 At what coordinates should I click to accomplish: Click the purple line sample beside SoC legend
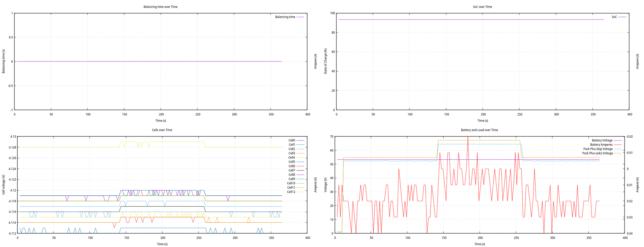click(622, 17)
